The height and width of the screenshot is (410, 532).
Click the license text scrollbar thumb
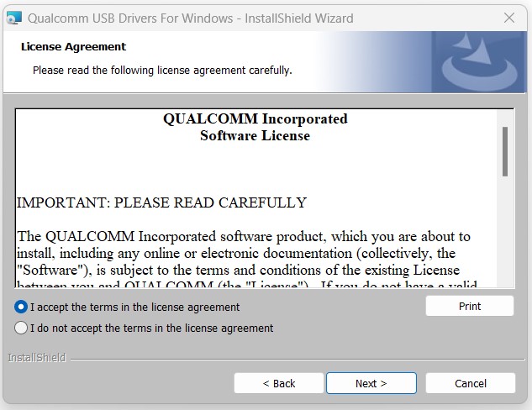(505, 151)
